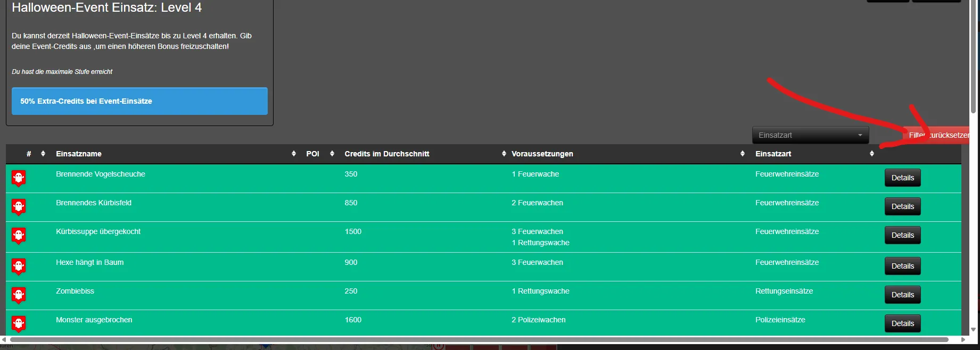
Task: Sort by the # number column
Action: 29,154
